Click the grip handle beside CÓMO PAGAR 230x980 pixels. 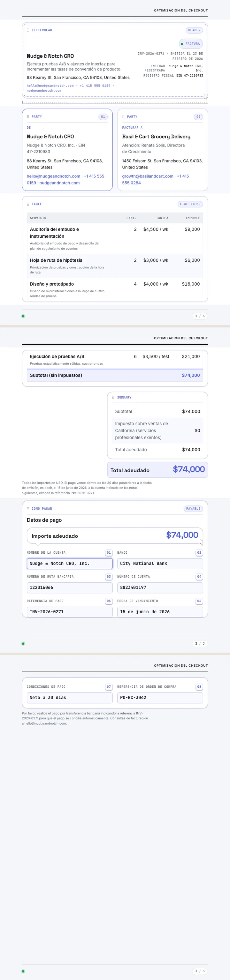click(28, 509)
